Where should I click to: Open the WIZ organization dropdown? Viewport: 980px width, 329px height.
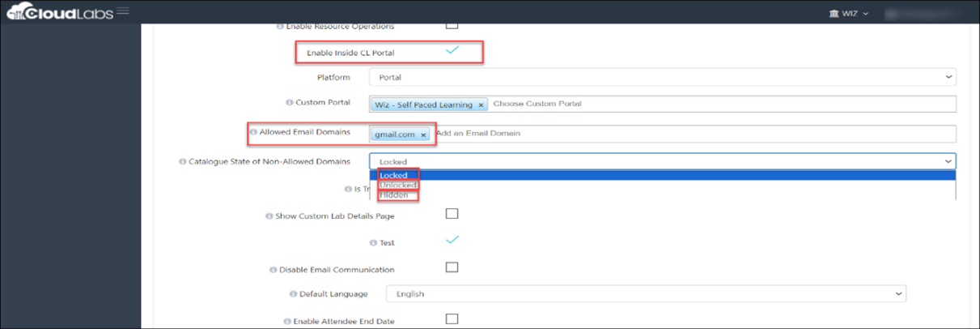pos(848,14)
